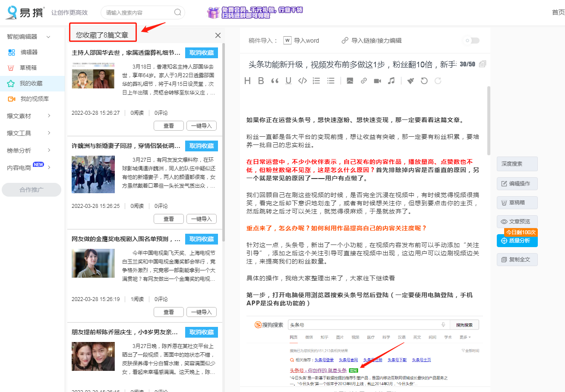Toggle bold formatting in editor toolbar
The width and height of the screenshot is (565, 392).
(261, 81)
